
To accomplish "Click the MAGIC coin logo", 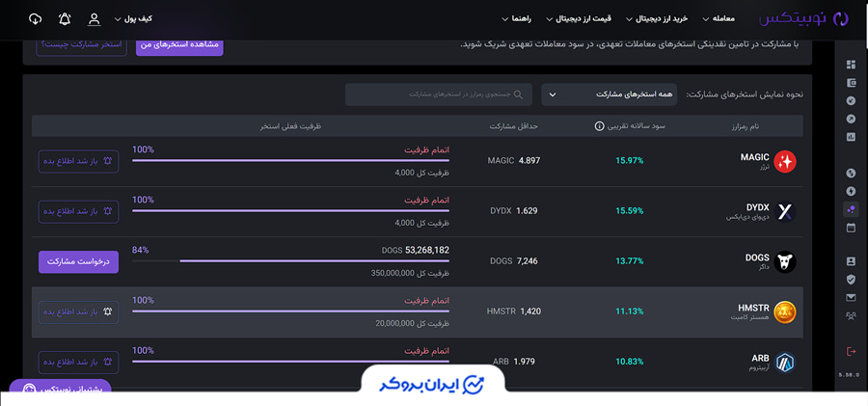I will pyautogui.click(x=785, y=161).
